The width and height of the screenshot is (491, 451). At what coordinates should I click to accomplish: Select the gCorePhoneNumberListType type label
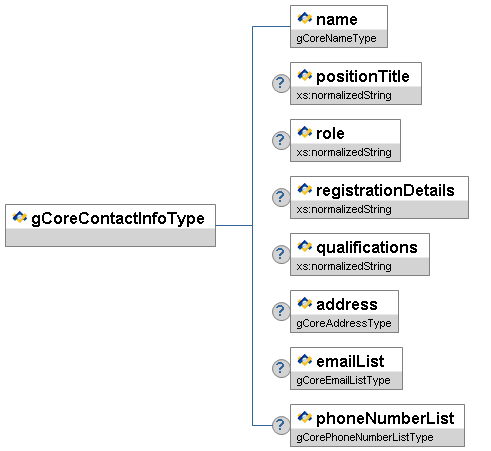coord(365,437)
